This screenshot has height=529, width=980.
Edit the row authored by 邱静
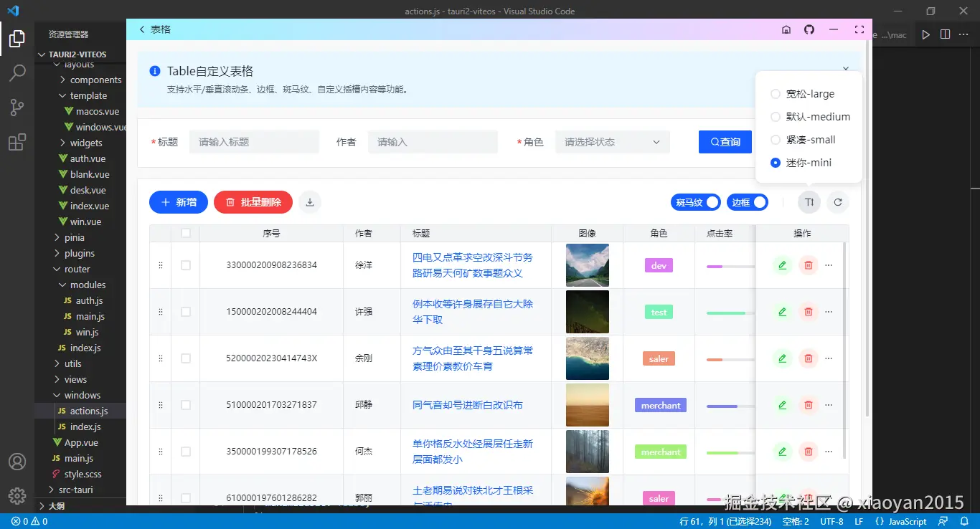tap(782, 405)
